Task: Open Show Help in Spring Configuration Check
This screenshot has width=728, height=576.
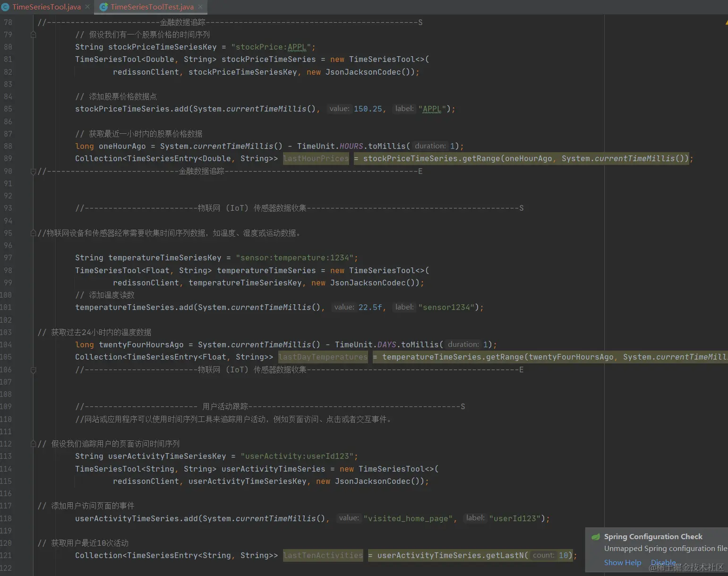Action: (623, 562)
